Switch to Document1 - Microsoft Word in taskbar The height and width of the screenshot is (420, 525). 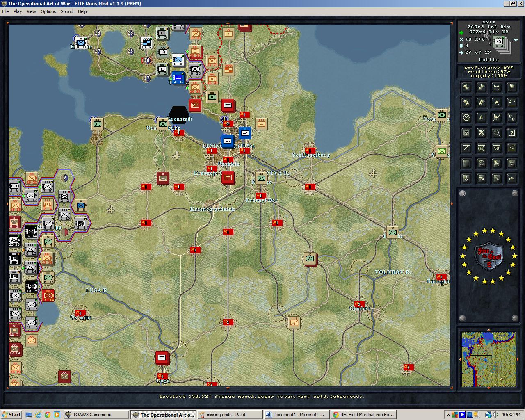tap(296, 415)
